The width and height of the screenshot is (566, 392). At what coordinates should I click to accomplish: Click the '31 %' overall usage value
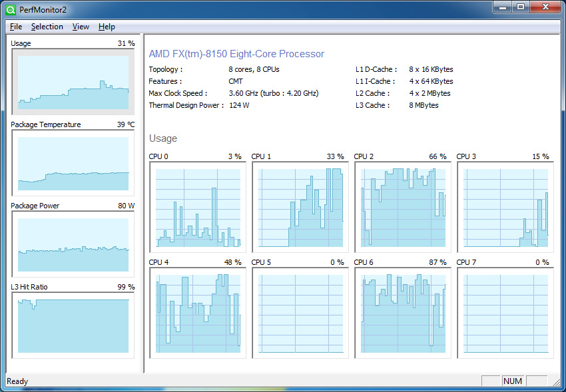(126, 43)
